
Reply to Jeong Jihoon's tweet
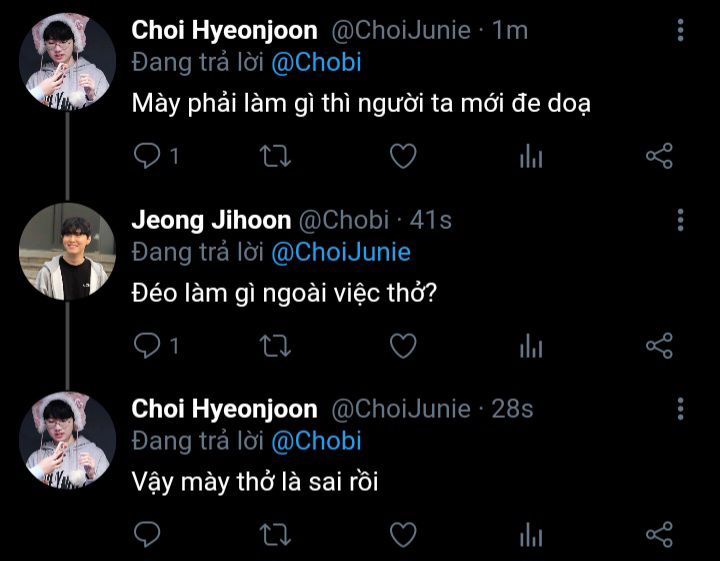click(147, 345)
